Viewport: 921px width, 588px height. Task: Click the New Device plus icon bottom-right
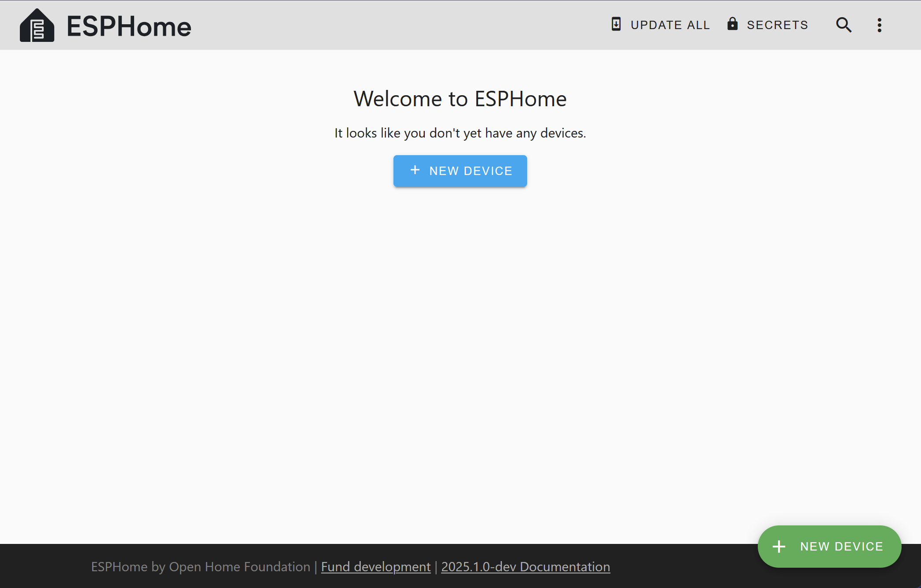pyautogui.click(x=778, y=546)
